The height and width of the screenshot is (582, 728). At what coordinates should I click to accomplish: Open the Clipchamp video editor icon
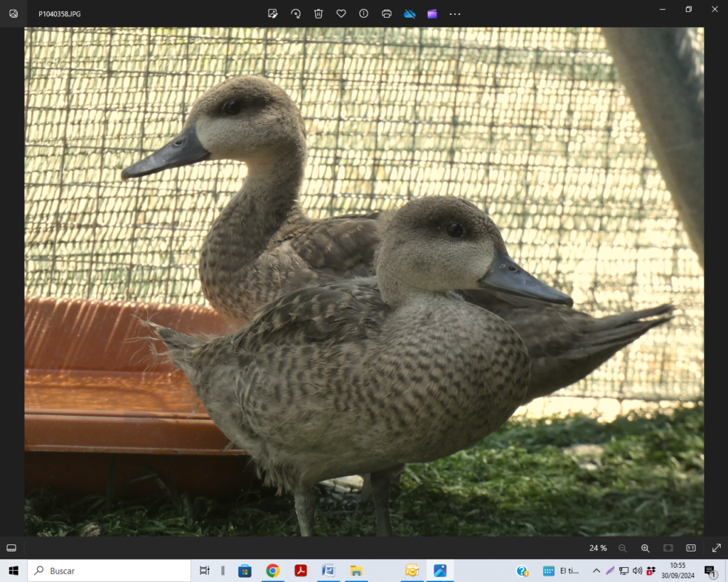(x=432, y=14)
